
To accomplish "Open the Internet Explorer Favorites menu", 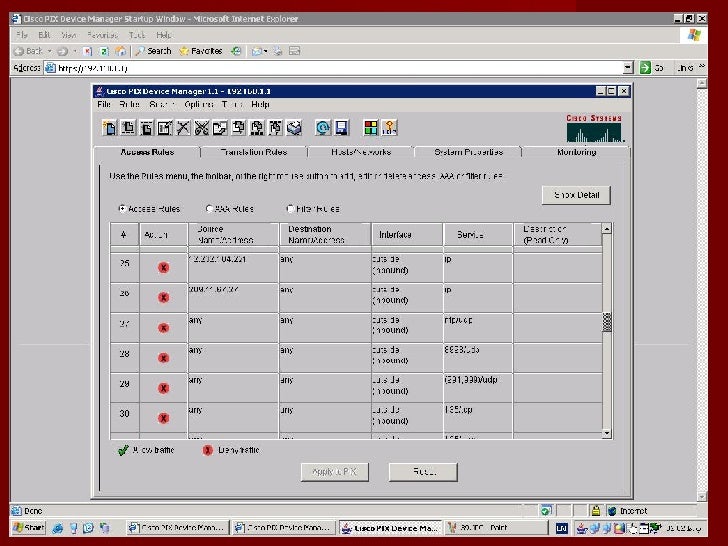I will (102, 35).
